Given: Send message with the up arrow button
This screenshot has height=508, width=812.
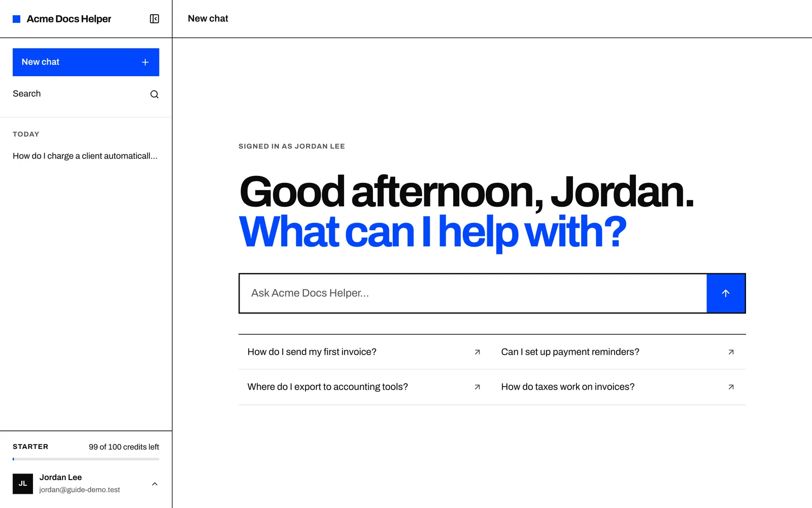Looking at the screenshot, I should [x=726, y=293].
